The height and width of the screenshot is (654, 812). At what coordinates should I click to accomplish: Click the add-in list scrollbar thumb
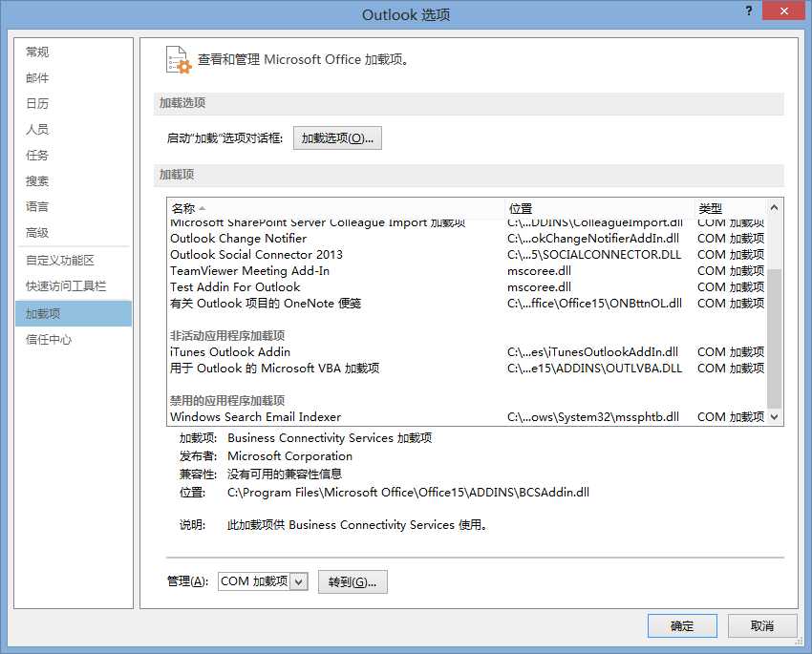[774, 338]
